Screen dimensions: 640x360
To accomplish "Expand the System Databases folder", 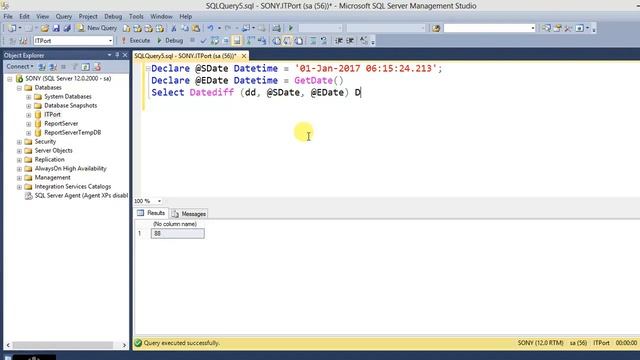I will pyautogui.click(x=29, y=97).
